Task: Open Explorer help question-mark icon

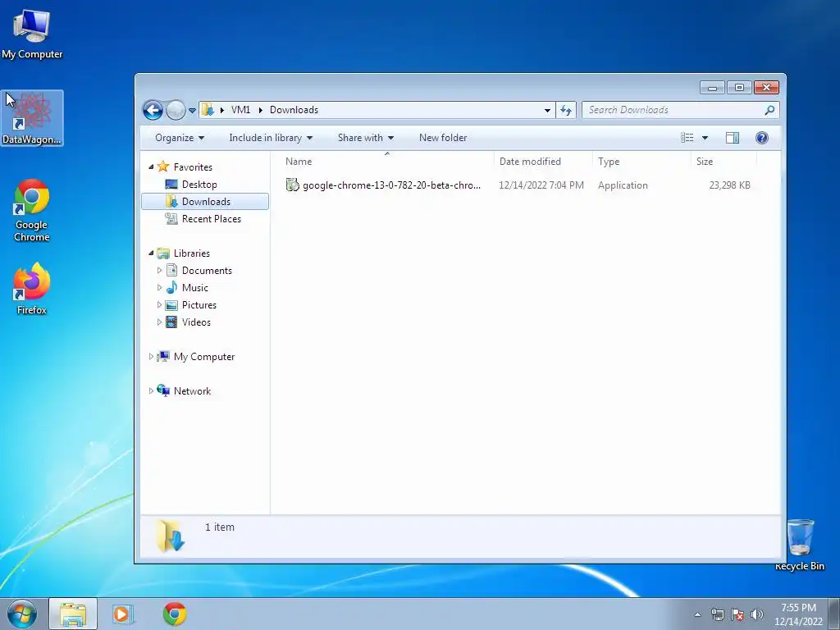Action: click(x=762, y=138)
